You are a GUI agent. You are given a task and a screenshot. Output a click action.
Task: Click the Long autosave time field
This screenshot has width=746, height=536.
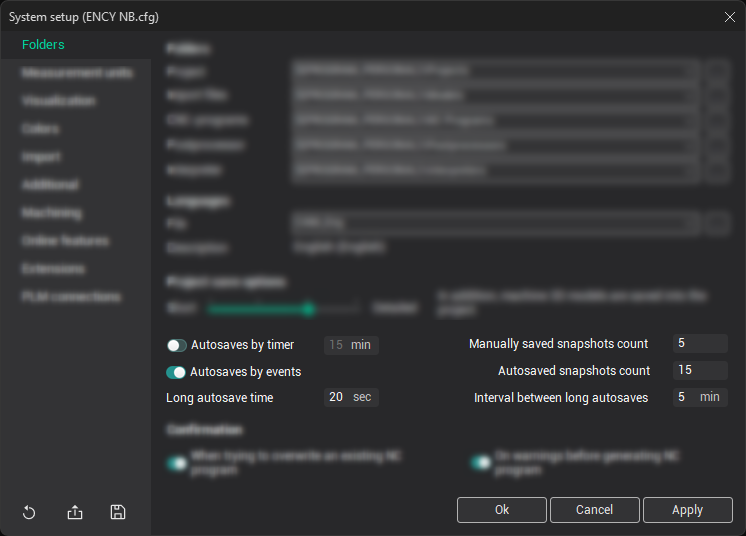coord(337,397)
